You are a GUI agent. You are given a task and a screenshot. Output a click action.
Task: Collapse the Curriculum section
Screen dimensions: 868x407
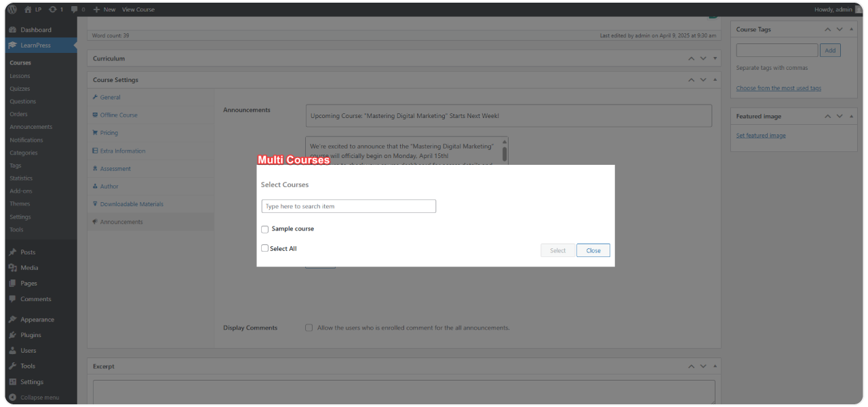(714, 58)
